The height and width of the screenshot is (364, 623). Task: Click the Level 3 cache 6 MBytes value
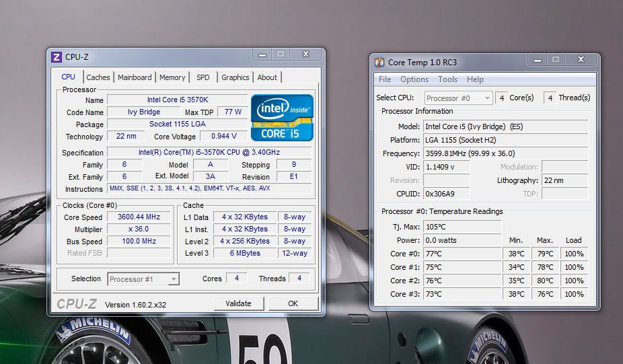click(x=245, y=253)
